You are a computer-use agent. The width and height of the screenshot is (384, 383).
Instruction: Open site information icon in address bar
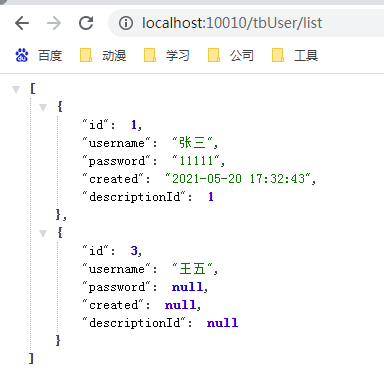(126, 23)
